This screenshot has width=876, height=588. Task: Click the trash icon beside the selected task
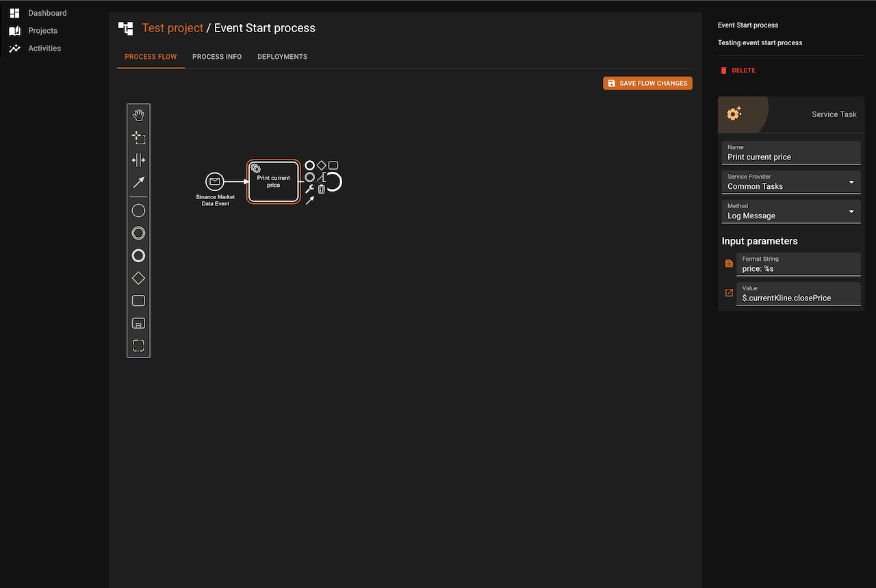[322, 189]
